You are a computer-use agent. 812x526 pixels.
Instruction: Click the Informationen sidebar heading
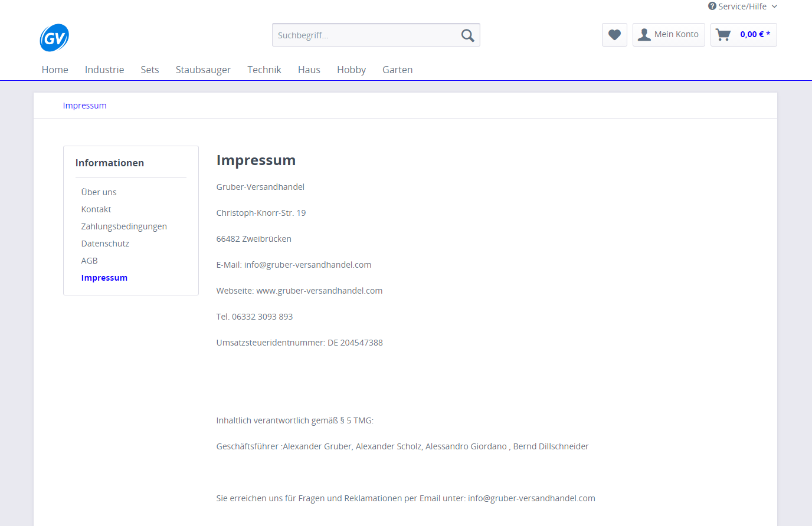(110, 163)
